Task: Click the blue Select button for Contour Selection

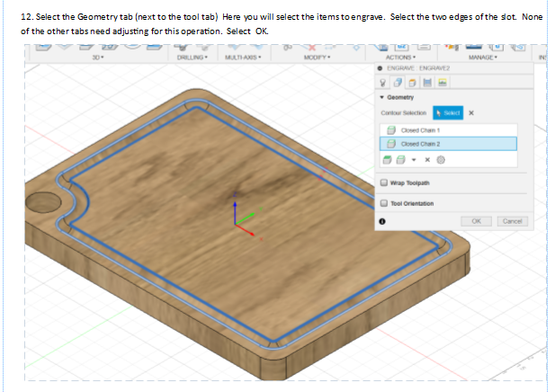Action: pos(448,113)
